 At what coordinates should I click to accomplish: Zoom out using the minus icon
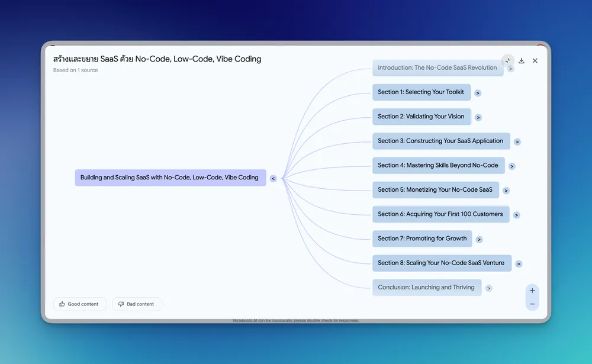[532, 304]
